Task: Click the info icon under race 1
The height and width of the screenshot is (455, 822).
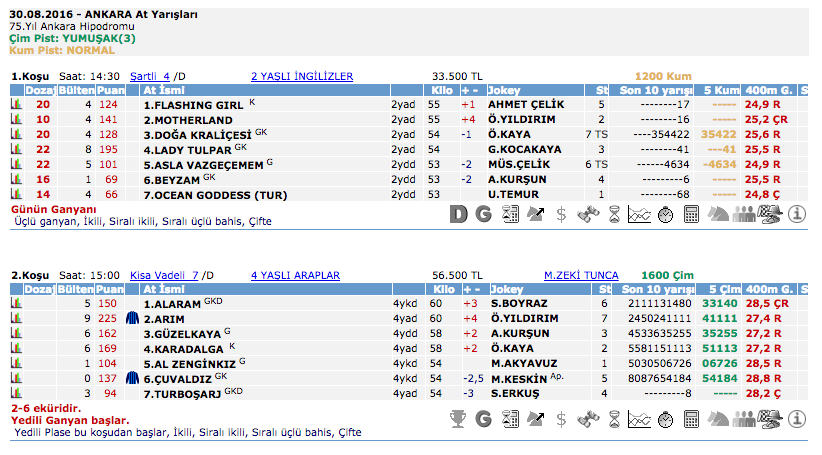Action: tap(797, 213)
